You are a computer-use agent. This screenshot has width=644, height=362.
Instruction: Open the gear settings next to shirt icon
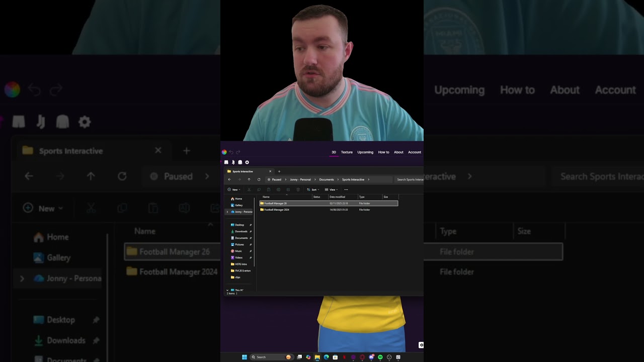pyautogui.click(x=247, y=162)
